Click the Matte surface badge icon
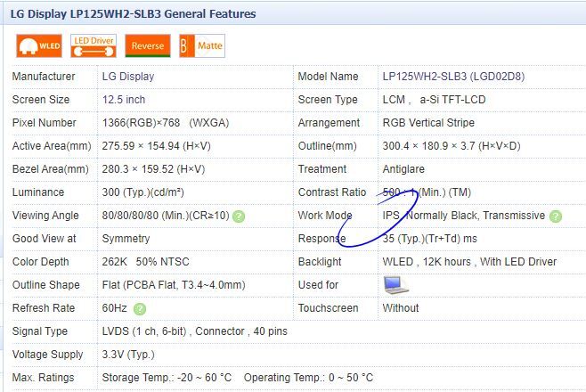 [x=202, y=46]
